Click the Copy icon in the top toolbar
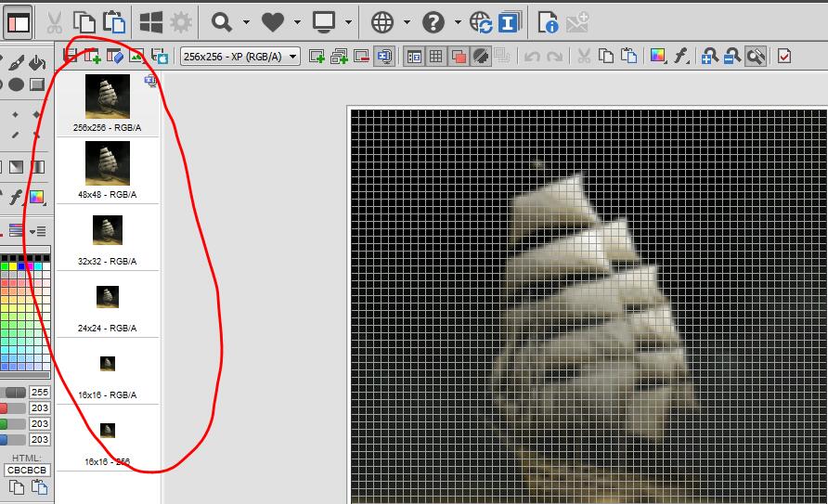Image resolution: width=828 pixels, height=504 pixels. (84, 22)
